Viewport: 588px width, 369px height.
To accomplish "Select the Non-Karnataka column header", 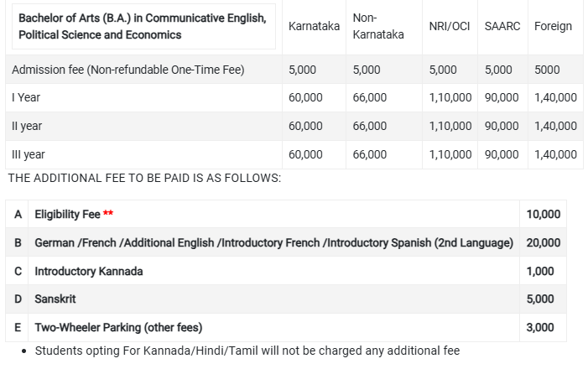I will coord(378,27).
